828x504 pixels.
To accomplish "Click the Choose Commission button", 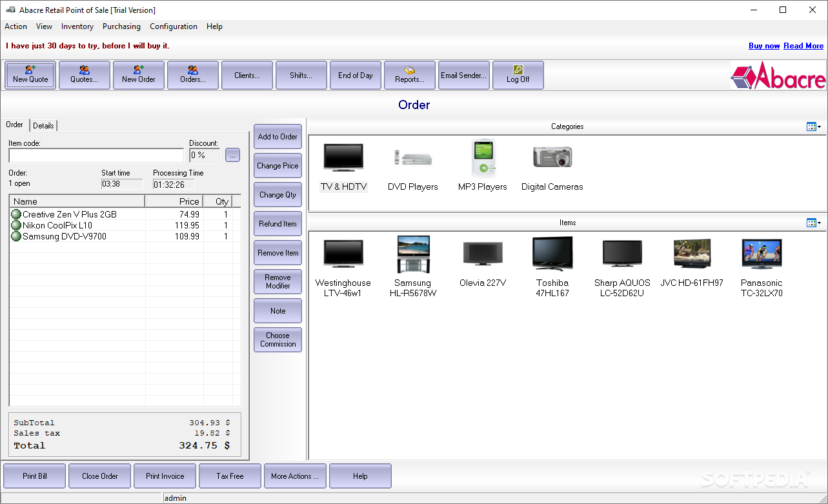I will coord(278,340).
